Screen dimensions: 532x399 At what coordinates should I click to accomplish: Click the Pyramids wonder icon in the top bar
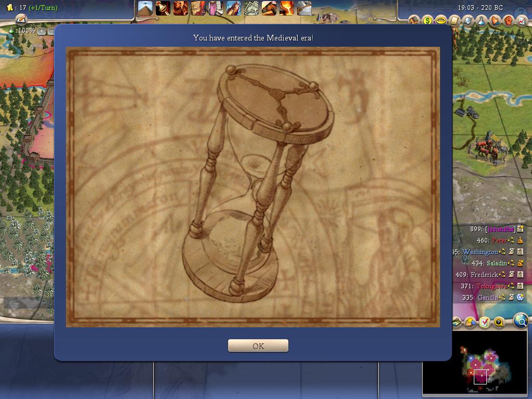[x=145, y=8]
